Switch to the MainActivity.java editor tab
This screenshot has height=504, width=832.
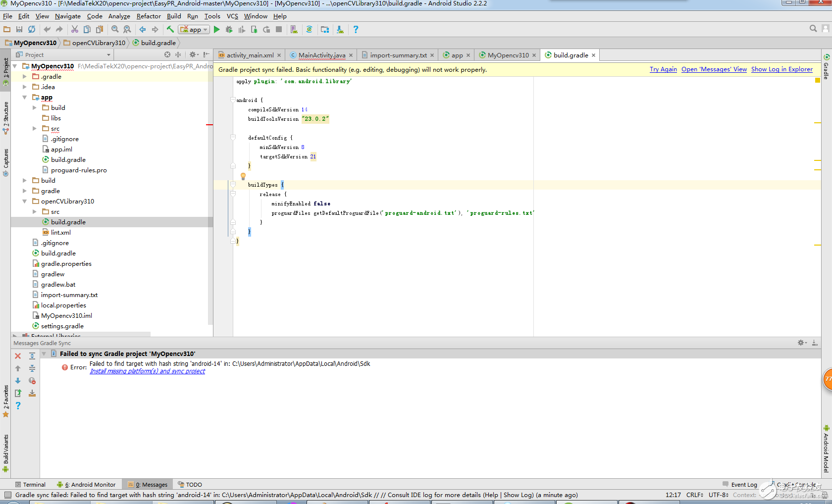pyautogui.click(x=321, y=55)
